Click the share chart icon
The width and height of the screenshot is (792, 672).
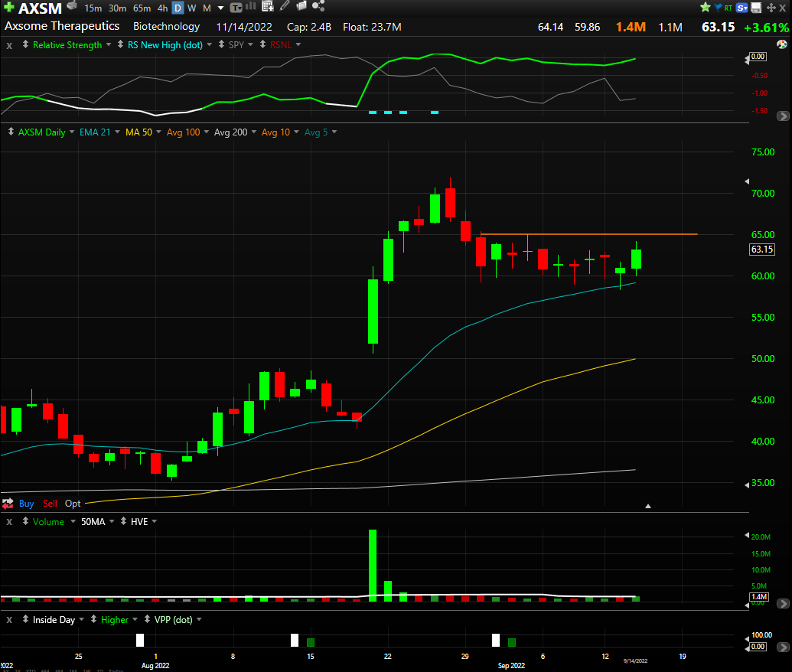(318, 6)
